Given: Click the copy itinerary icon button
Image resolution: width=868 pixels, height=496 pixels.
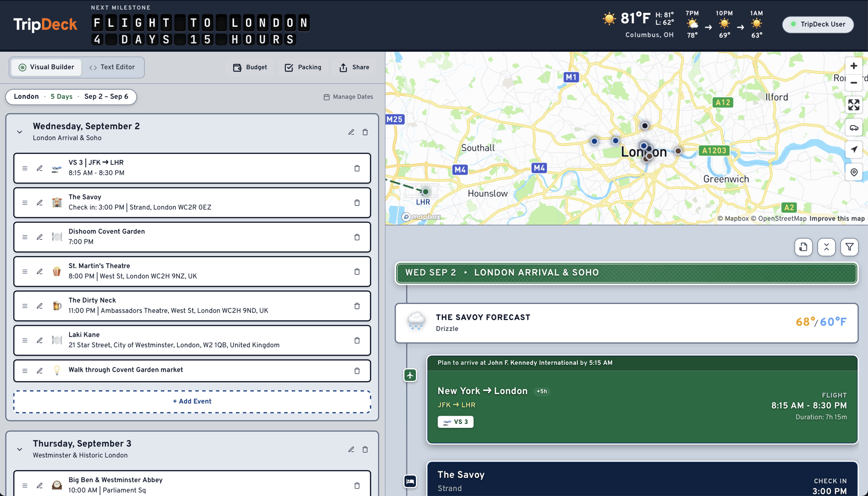Looking at the screenshot, I should coord(803,247).
